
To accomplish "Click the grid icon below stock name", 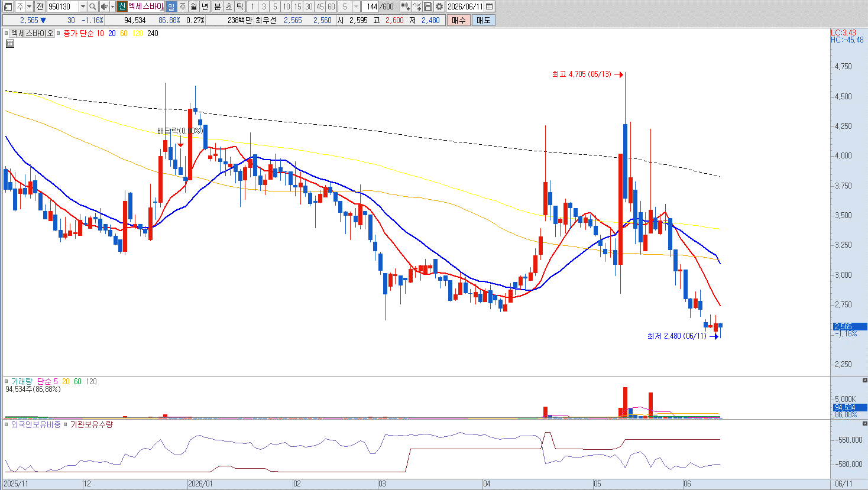I will click(x=9, y=43).
